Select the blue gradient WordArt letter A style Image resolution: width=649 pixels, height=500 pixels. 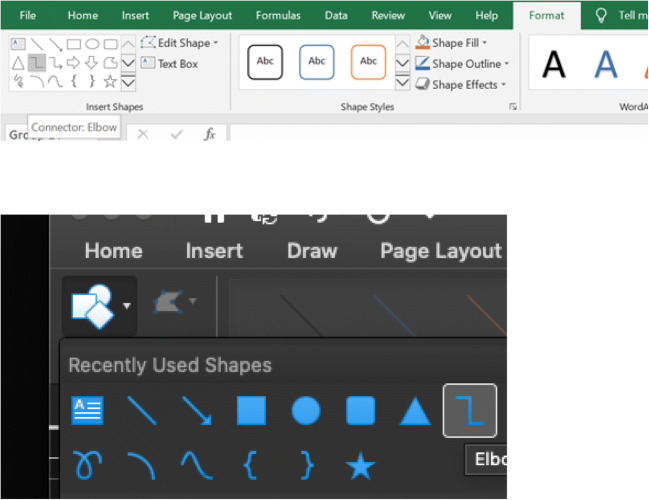pos(606,64)
